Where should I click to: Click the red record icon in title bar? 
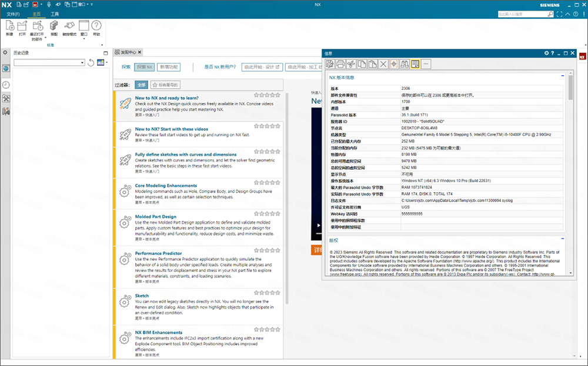point(35,5)
